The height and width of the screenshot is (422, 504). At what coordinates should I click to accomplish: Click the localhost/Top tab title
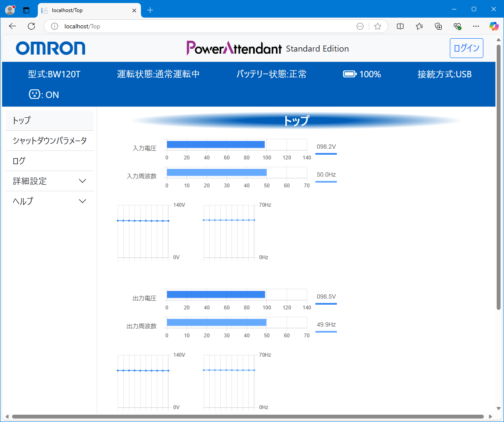[x=67, y=10]
